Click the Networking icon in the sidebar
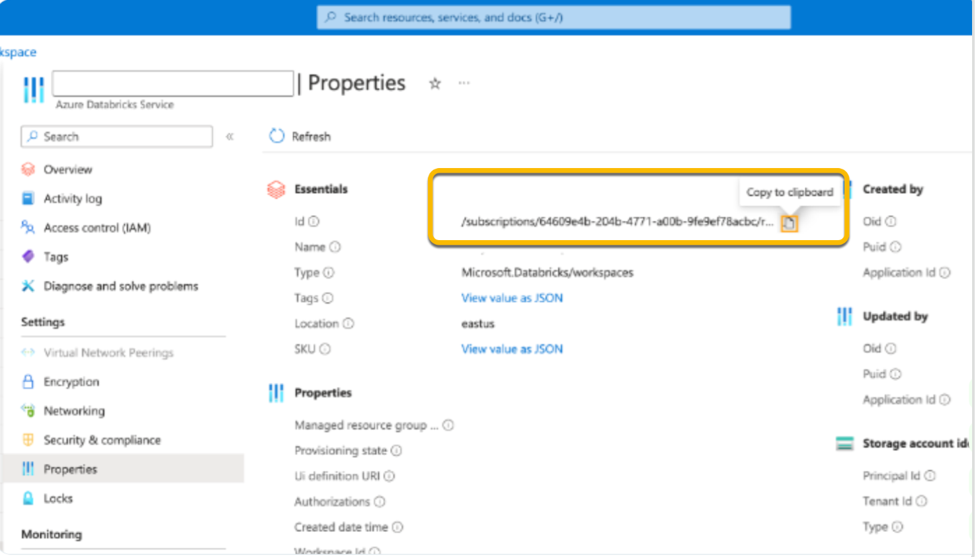980x557 pixels. click(x=28, y=411)
